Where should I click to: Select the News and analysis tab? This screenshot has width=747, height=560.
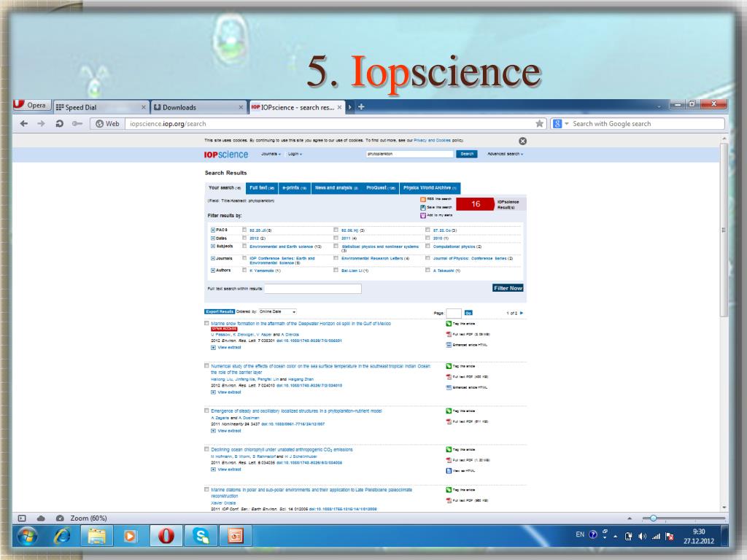pyautogui.click(x=336, y=188)
